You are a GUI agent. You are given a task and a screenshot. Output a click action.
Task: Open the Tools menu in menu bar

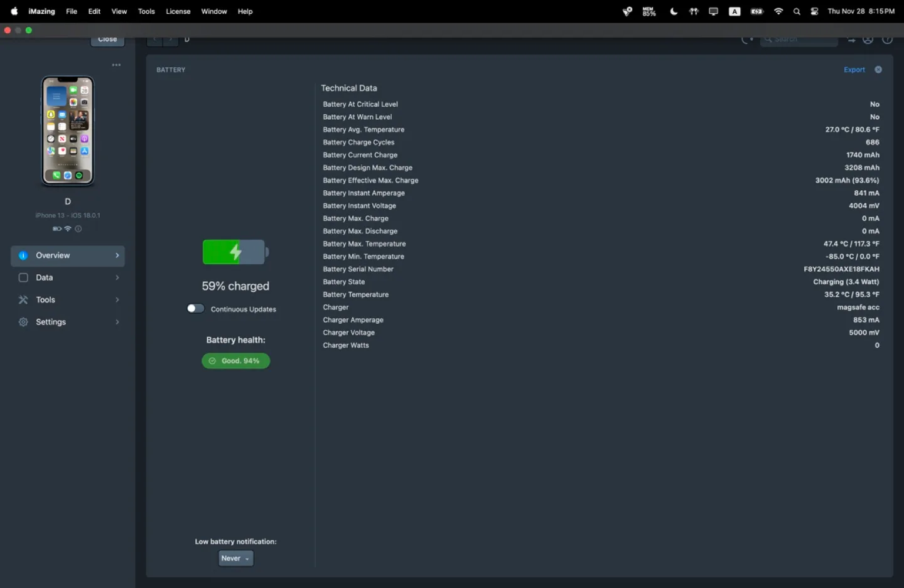pos(146,11)
